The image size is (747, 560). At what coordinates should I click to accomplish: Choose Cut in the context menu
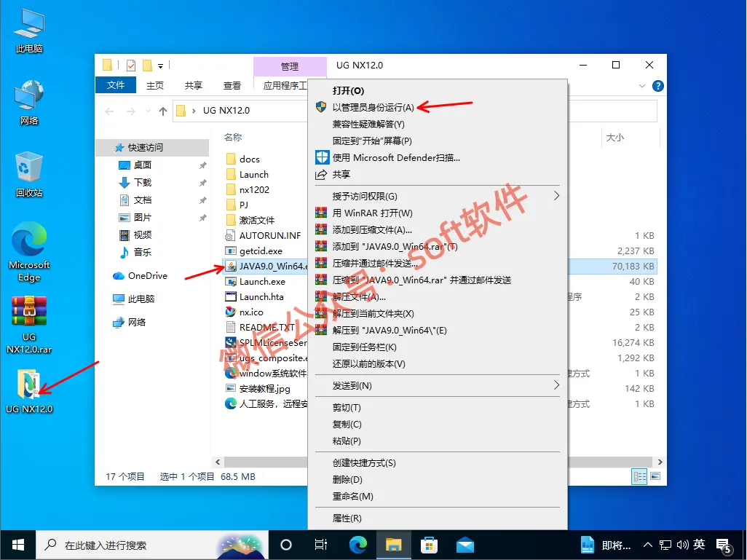[x=438, y=408]
